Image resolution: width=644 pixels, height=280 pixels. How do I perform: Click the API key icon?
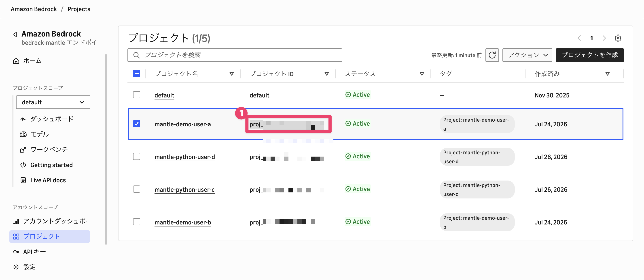[16, 252]
